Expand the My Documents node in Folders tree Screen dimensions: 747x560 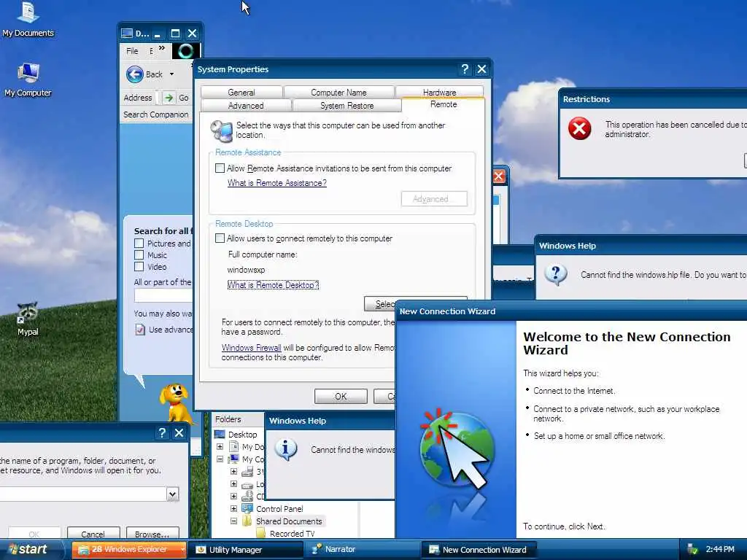click(220, 447)
